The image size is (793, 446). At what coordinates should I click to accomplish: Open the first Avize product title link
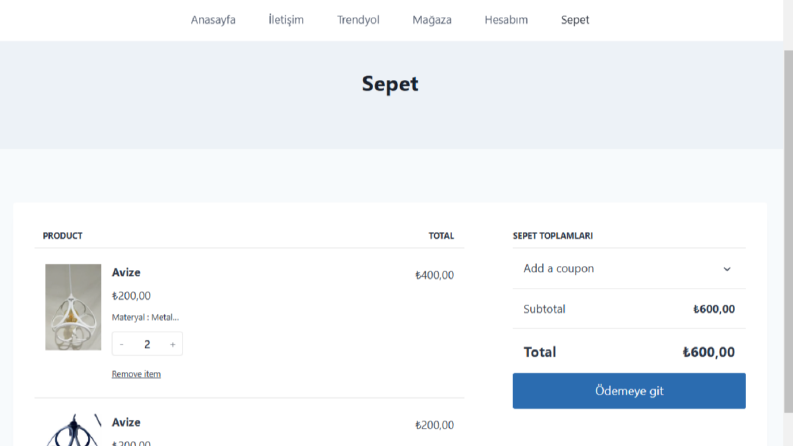126,272
